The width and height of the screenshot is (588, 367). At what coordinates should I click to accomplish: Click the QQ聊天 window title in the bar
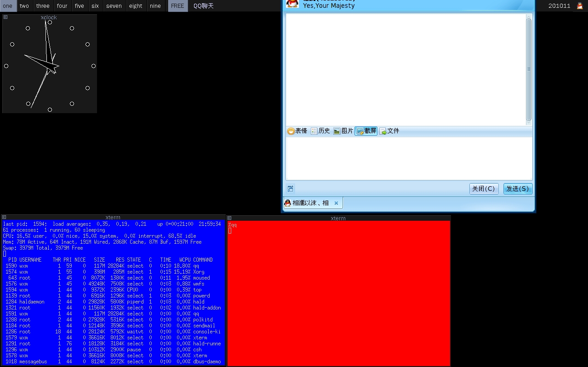[204, 6]
